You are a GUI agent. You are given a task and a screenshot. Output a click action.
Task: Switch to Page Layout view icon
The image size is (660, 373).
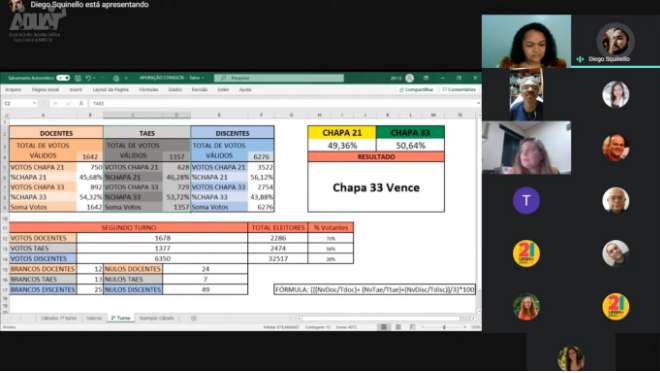click(398, 327)
